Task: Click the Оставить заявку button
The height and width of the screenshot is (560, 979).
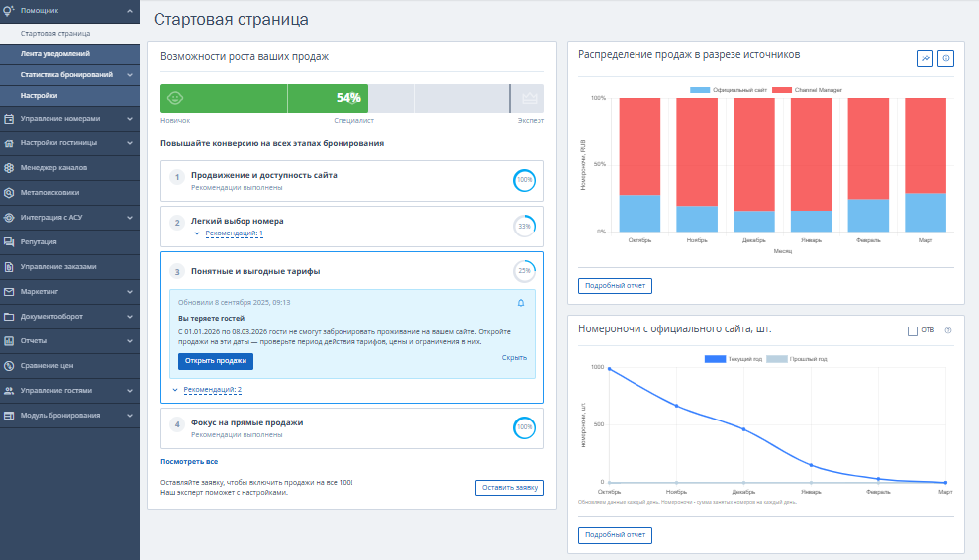Action: (510, 488)
